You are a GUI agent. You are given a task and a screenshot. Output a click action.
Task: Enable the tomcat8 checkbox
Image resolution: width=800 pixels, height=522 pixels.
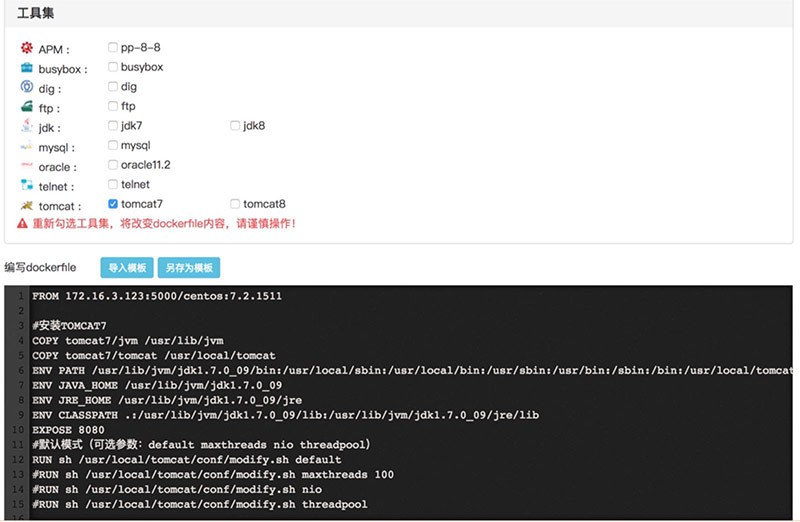click(x=235, y=204)
